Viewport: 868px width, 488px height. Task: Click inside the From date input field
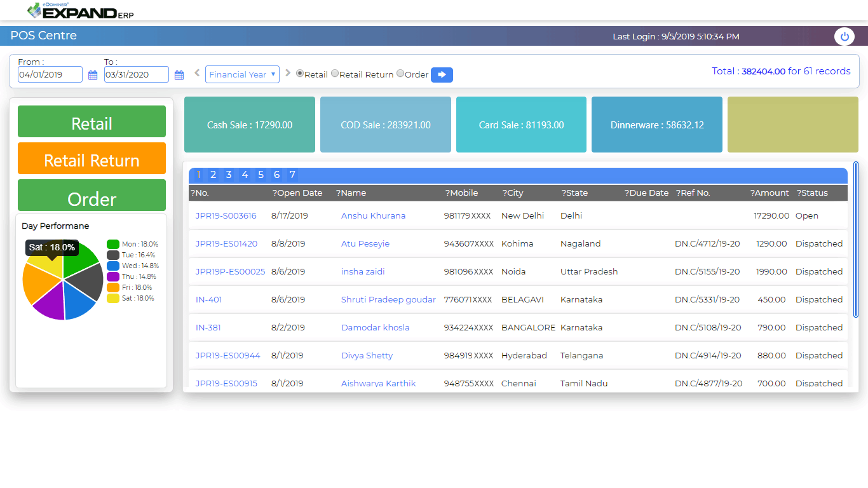pos(50,74)
